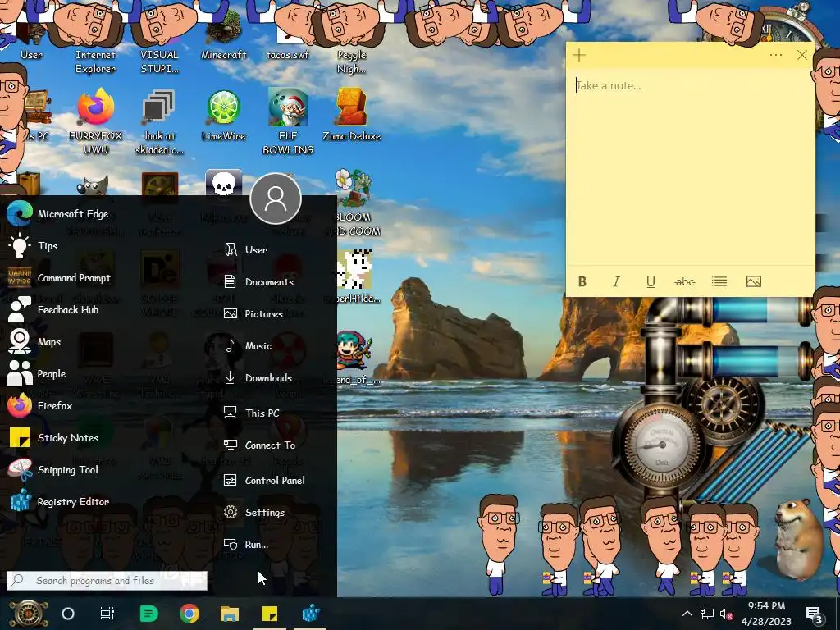Open Cortana circle on taskbar
This screenshot has height=630, width=840.
click(x=68, y=614)
